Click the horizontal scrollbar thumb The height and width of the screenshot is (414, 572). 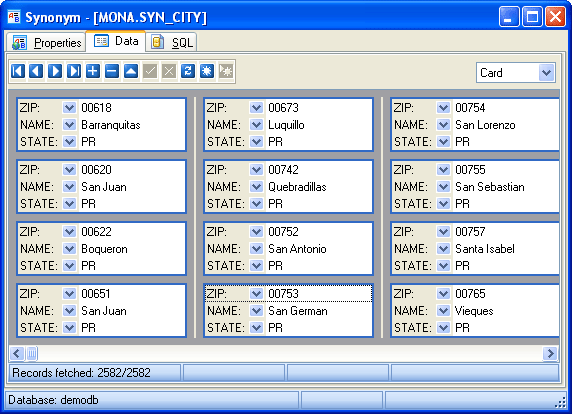pyautogui.click(x=32, y=353)
